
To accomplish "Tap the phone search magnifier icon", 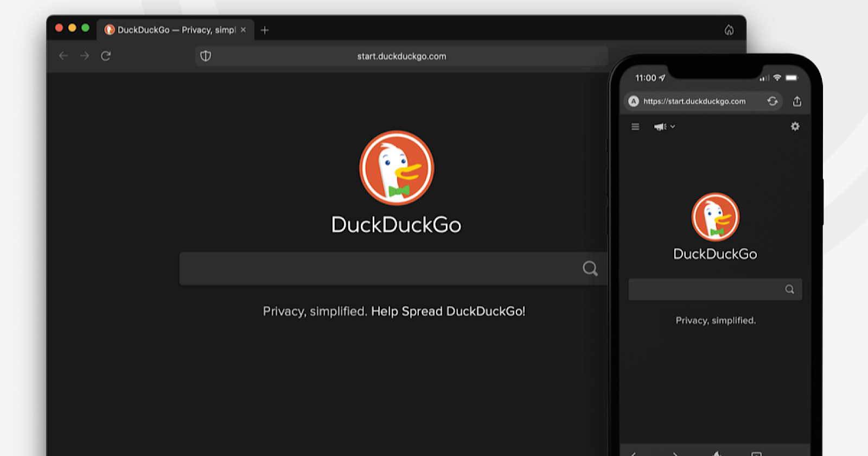I will [789, 289].
